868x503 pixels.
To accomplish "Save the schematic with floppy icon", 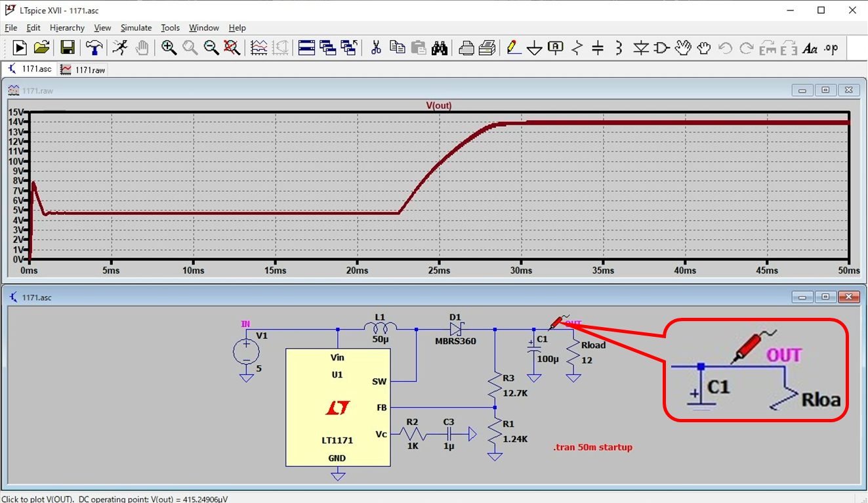I will click(68, 47).
